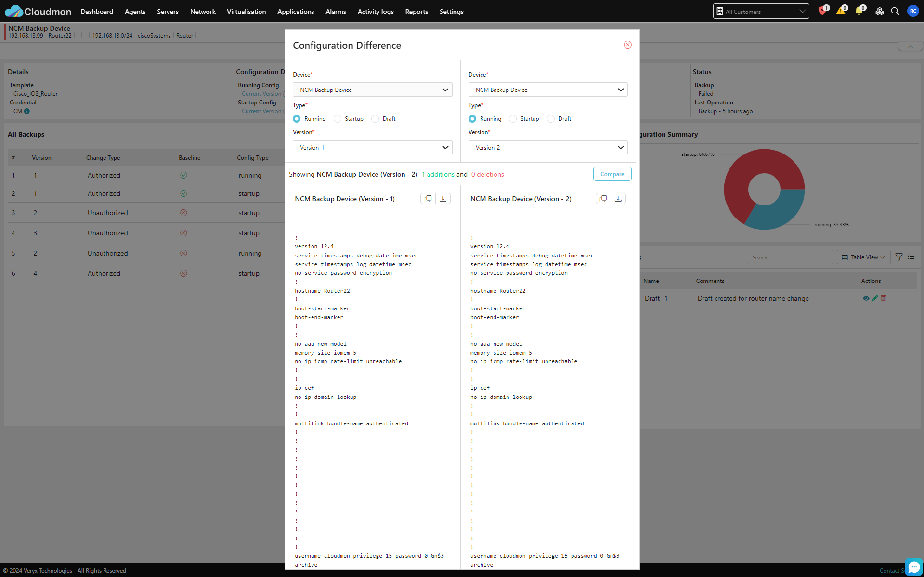The height and width of the screenshot is (577, 924).
Task: Select Draft type for left device
Action: pos(375,119)
